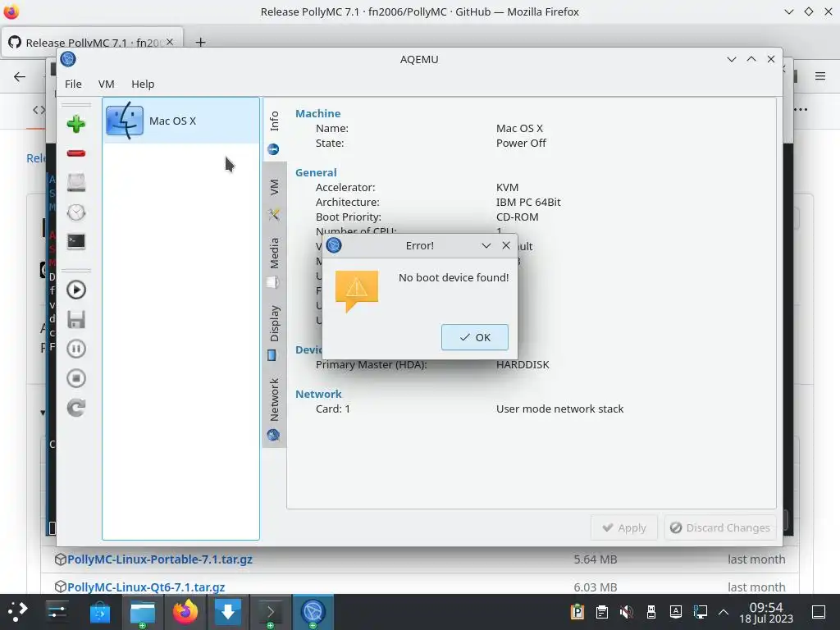Select the Mac OS X virtual machine entry
840x630 pixels.
(181, 121)
